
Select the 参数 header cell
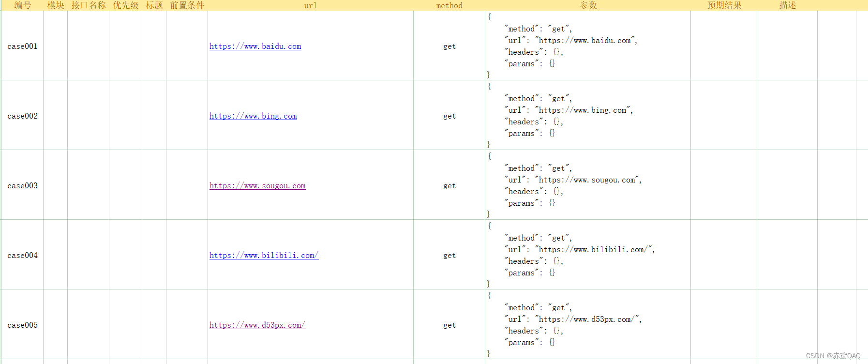click(588, 5)
